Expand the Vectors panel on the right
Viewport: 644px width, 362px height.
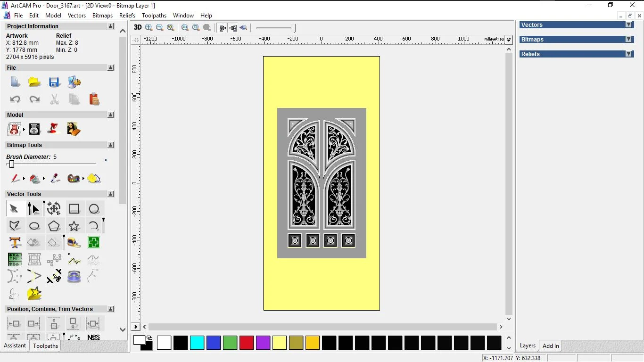[x=628, y=25]
